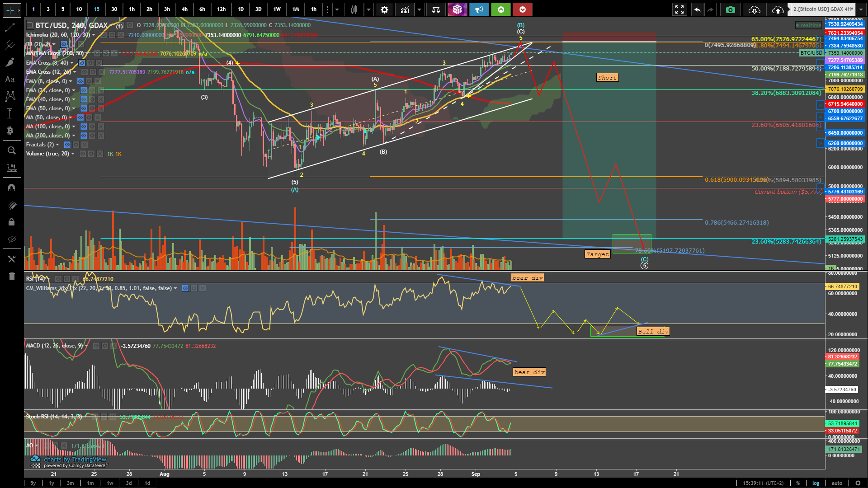The image size is (868, 488).
Task: Open chart settings gear in top toolbar
Action: click(x=384, y=9)
